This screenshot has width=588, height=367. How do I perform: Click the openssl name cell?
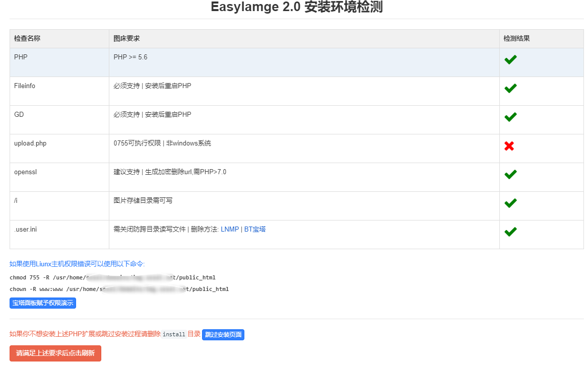(59, 177)
